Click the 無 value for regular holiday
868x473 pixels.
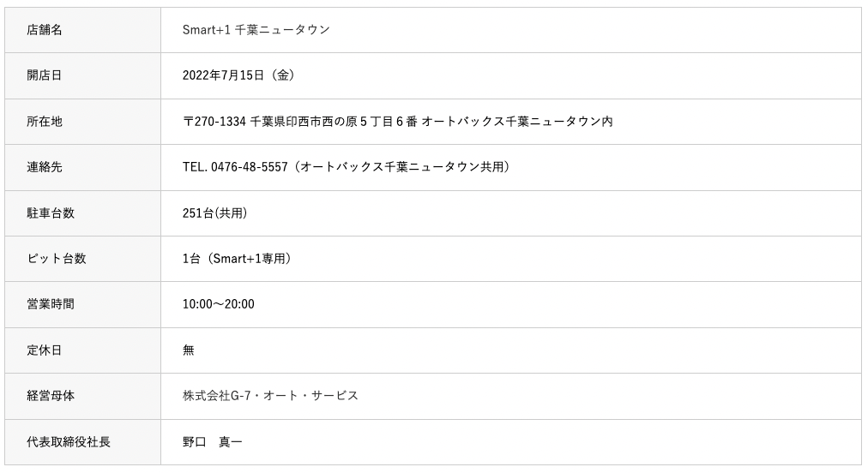click(189, 350)
